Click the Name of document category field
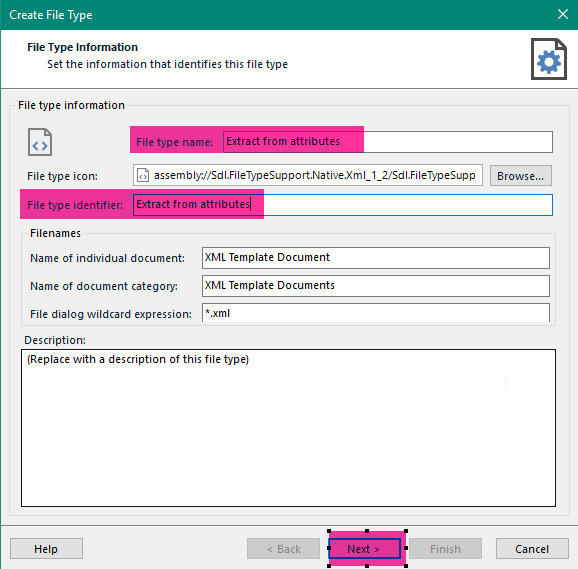The height and width of the screenshot is (569, 578). (376, 286)
